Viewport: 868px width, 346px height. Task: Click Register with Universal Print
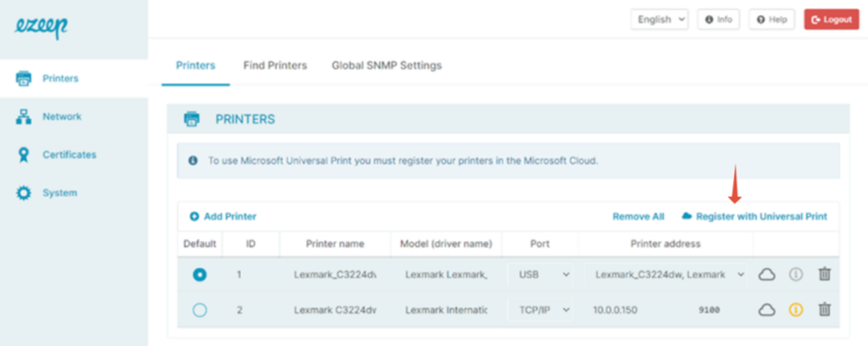point(755,216)
